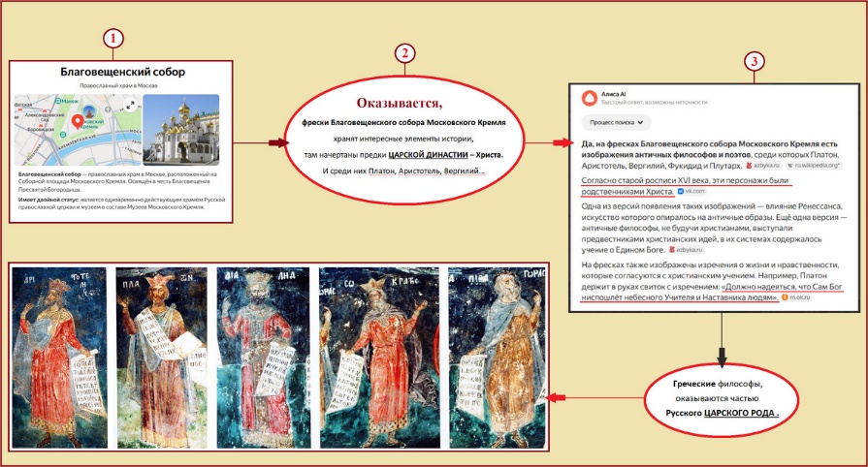Click quote Должно надеяться, что Сам Бог
Viewport: 868px width, 467px height.
click(x=713, y=293)
